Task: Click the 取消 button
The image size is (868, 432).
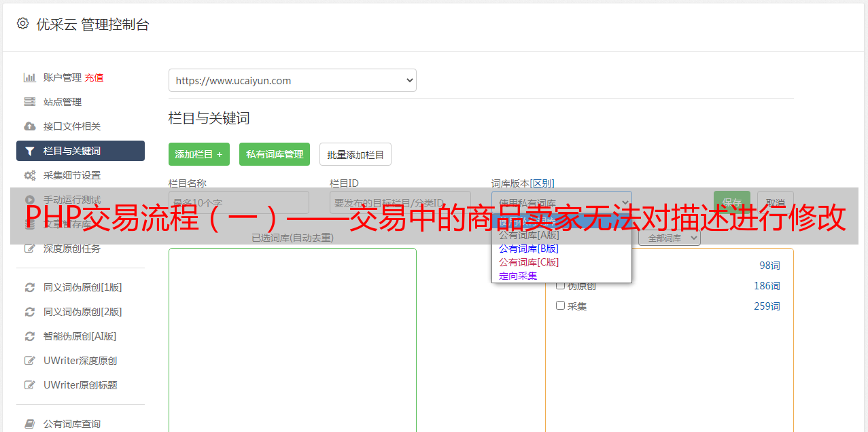Action: (x=776, y=202)
